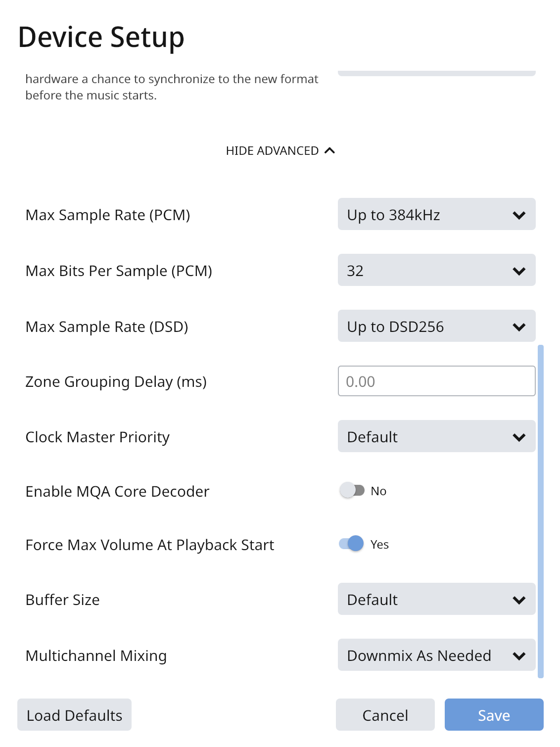Click the chevron arrow in the 32 bits box
560x747 pixels.
pyautogui.click(x=519, y=271)
